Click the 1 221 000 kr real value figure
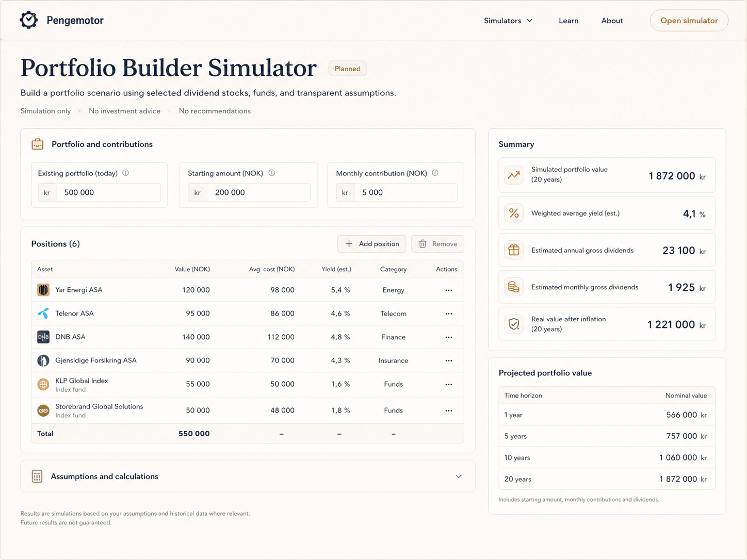 pyautogui.click(x=677, y=324)
